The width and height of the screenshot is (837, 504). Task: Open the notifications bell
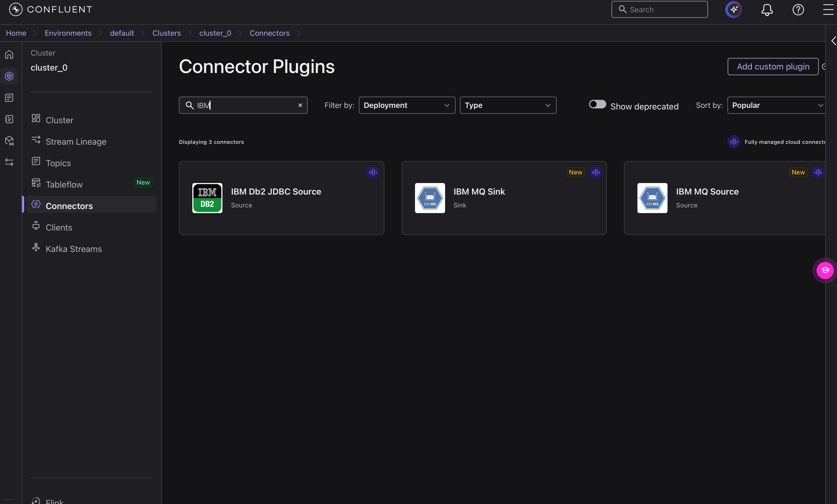point(767,9)
